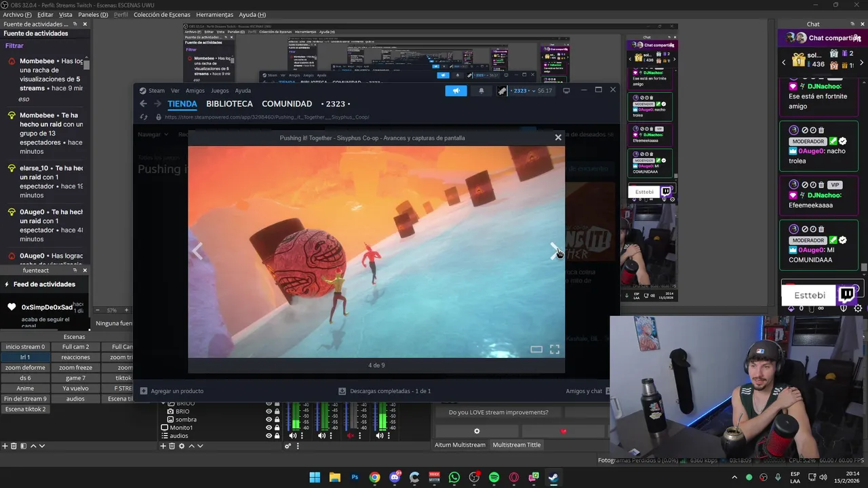Reload the Steam store page
The width and height of the screenshot is (868, 488).
point(143,117)
